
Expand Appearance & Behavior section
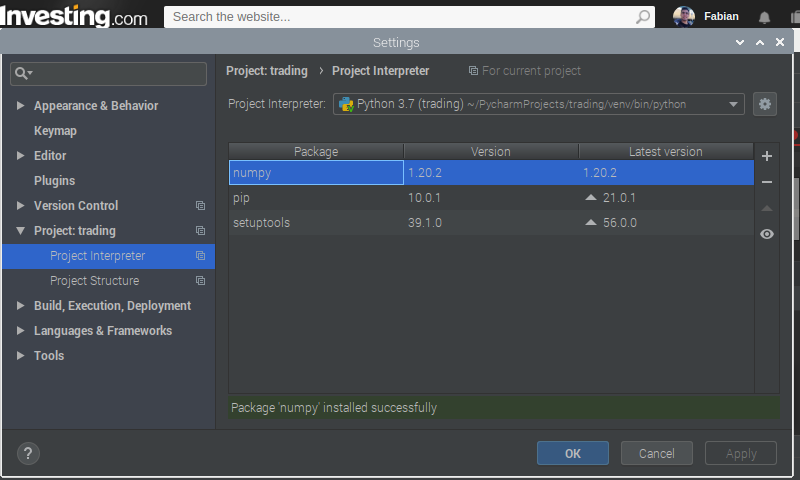pos(20,106)
